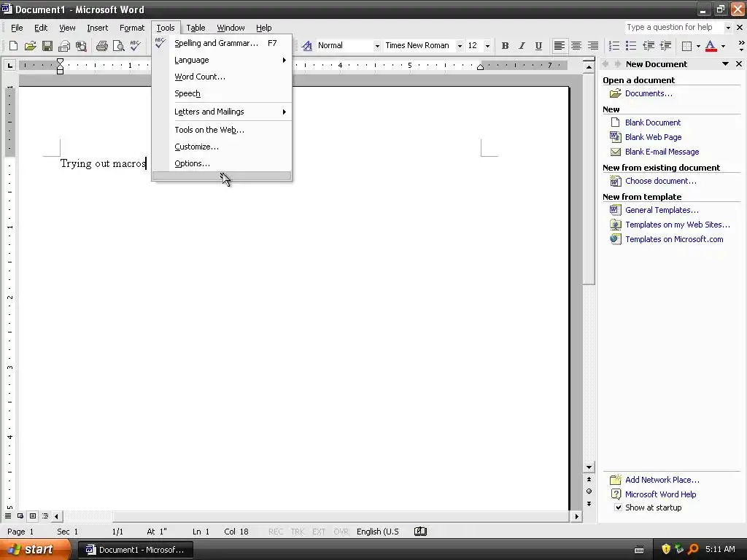747x560 pixels.
Task: Click Templates on Microsoft.com link
Action: (x=674, y=239)
